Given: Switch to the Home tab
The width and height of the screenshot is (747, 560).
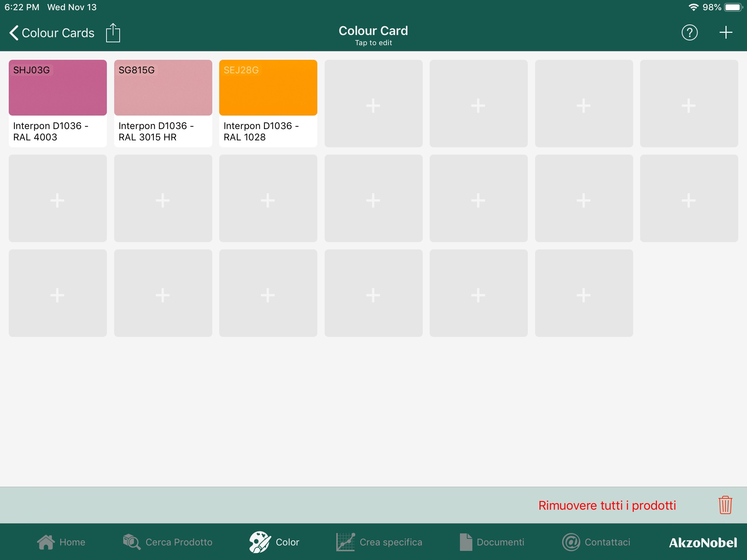Looking at the screenshot, I should [x=61, y=542].
